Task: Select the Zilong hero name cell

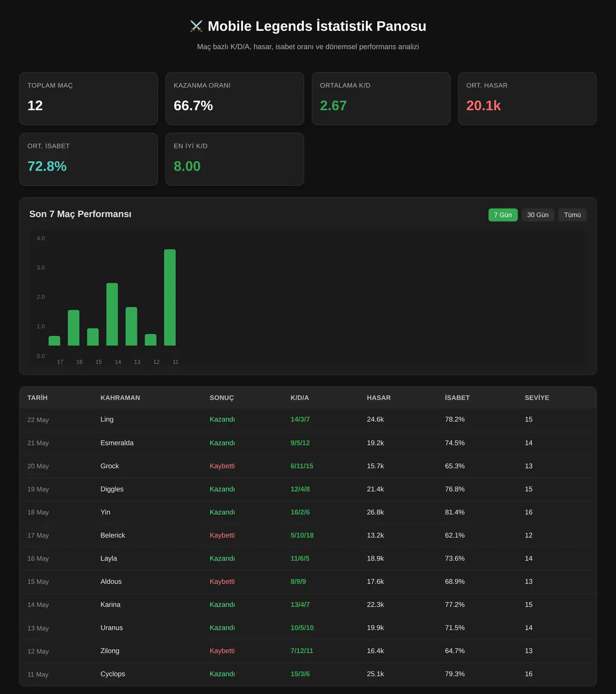Action: pos(110,651)
